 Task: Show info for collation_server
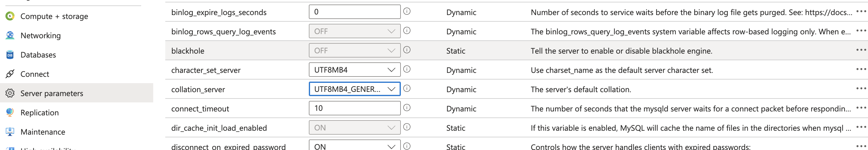[407, 89]
